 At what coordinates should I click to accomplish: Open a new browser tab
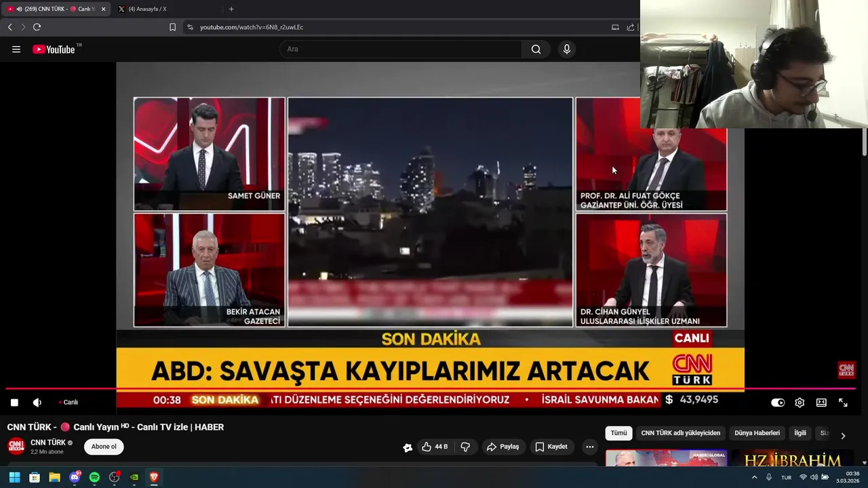(x=231, y=9)
